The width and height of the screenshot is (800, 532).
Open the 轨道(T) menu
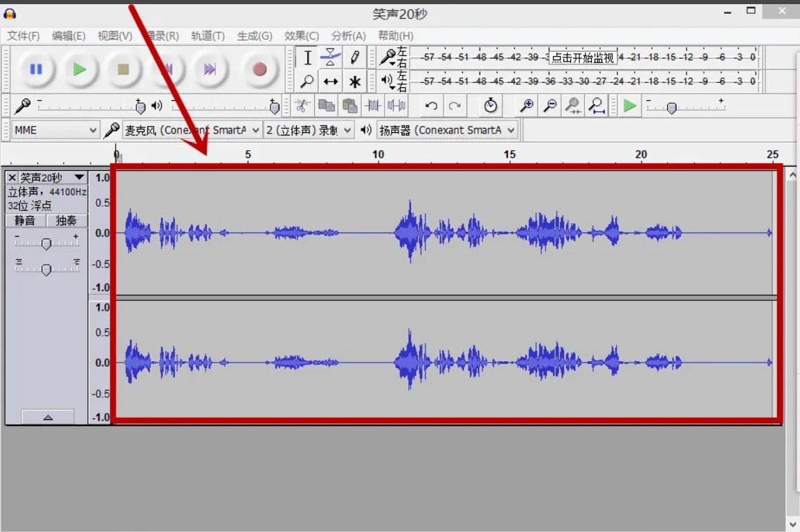click(208, 36)
